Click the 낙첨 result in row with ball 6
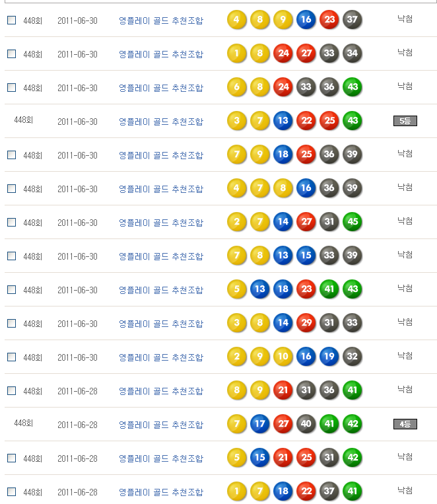Image resolution: width=437 pixels, height=504 pixels. click(x=405, y=87)
